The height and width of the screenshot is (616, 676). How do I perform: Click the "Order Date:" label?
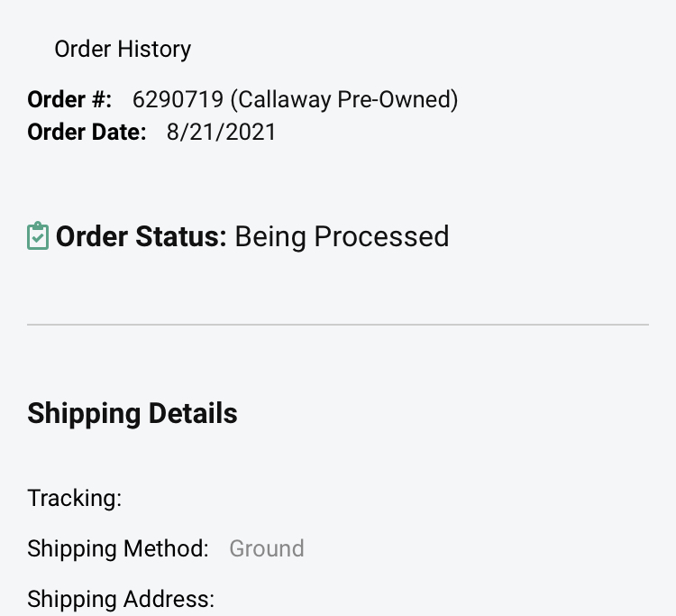tap(87, 133)
